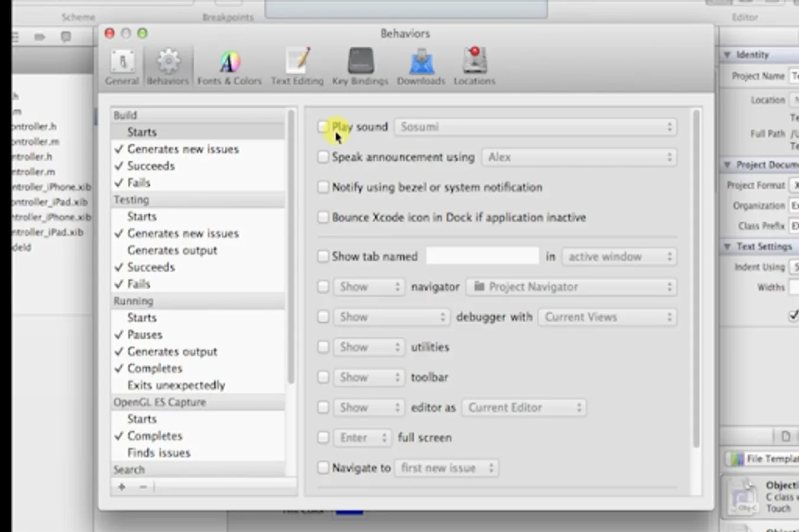Switch to the Behaviors preferences pane
Image resolution: width=799 pixels, height=532 pixels.
(x=168, y=67)
